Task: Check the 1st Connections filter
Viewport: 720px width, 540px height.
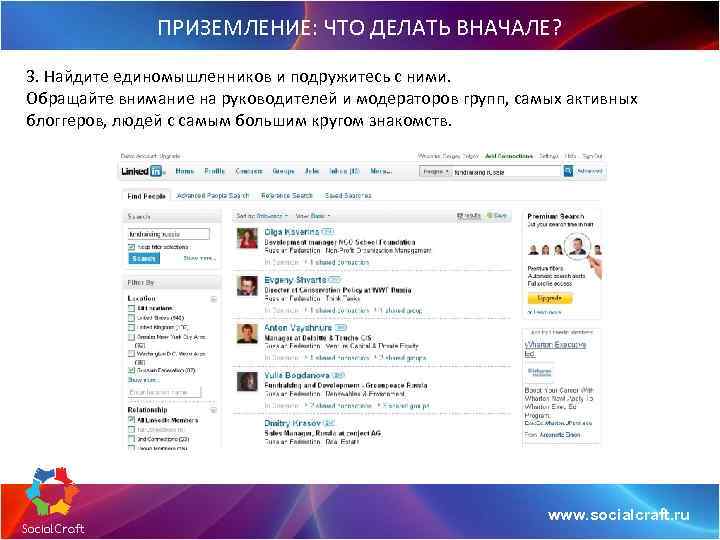Action: coord(131,430)
